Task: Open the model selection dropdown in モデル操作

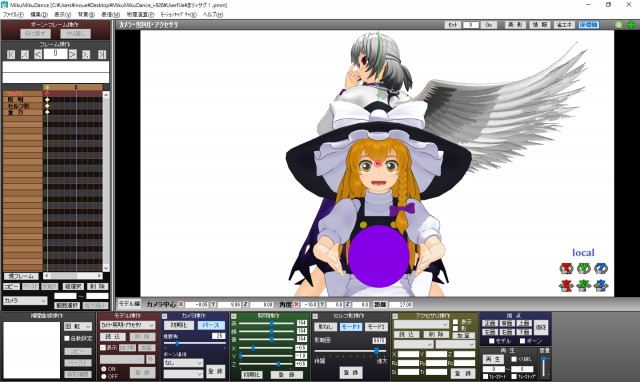Action: 127,325
